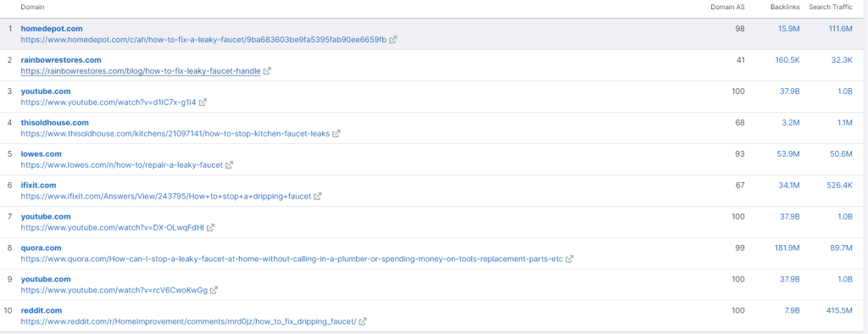Click the rainbowrestores.com blog URL

coord(141,71)
